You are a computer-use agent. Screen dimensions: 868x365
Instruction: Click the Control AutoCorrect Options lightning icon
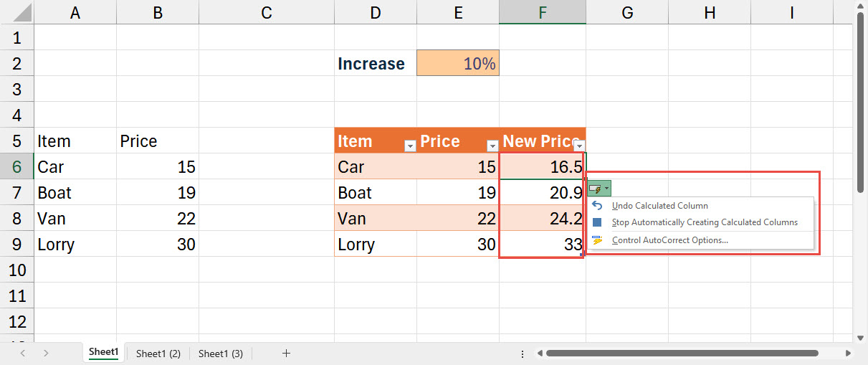coord(597,240)
